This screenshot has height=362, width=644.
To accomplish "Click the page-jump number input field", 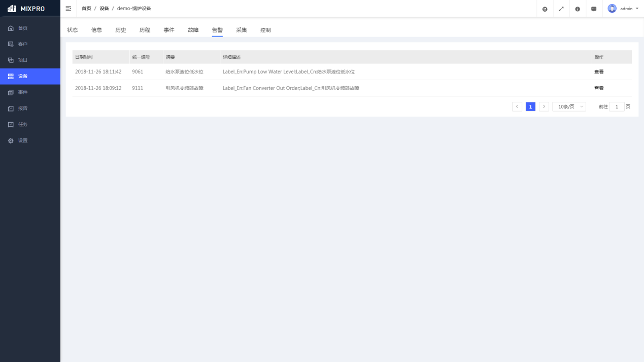I will (617, 107).
